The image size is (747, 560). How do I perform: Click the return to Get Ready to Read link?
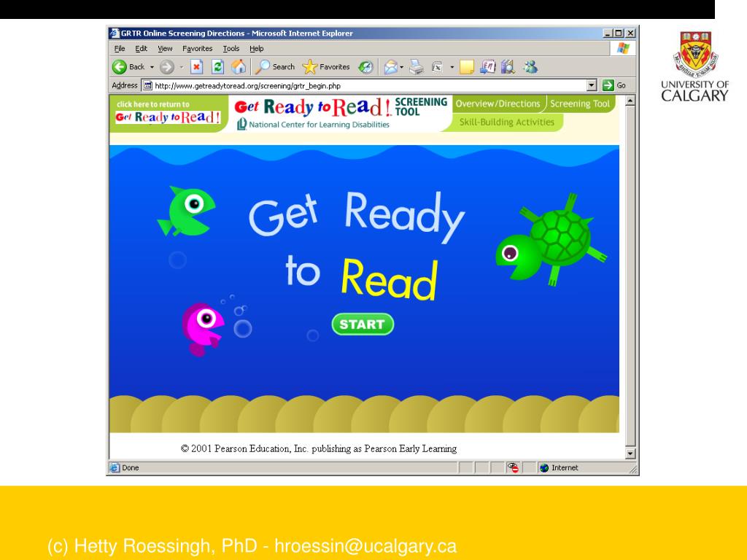[168, 113]
